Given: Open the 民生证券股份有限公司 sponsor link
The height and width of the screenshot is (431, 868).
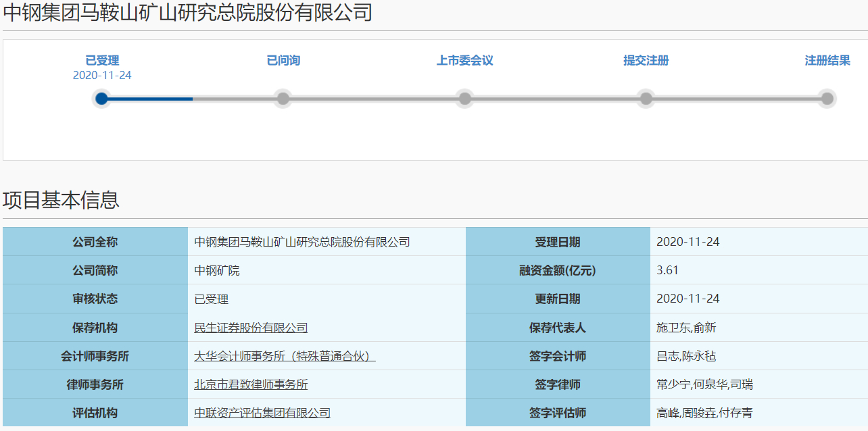Looking at the screenshot, I should (251, 328).
